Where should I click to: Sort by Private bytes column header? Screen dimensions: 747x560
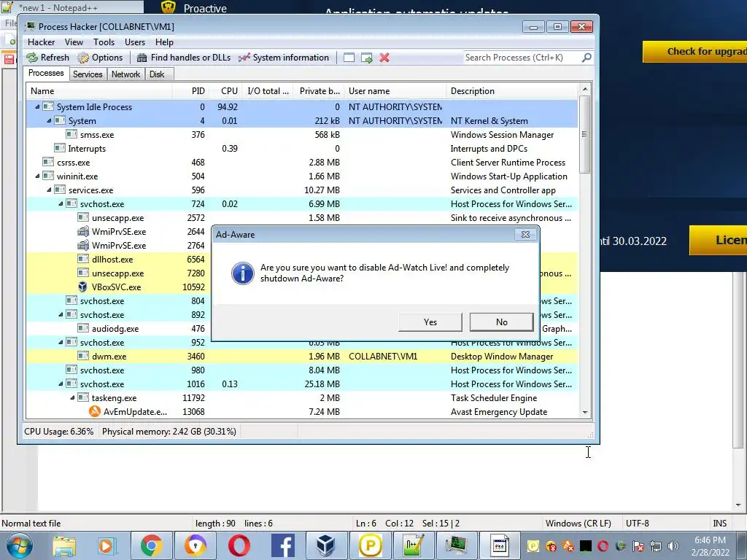320,91
